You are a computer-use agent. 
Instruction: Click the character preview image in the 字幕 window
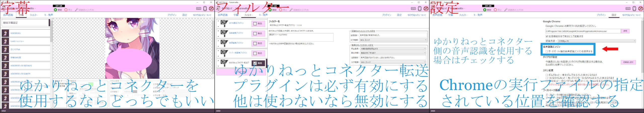[132, 48]
